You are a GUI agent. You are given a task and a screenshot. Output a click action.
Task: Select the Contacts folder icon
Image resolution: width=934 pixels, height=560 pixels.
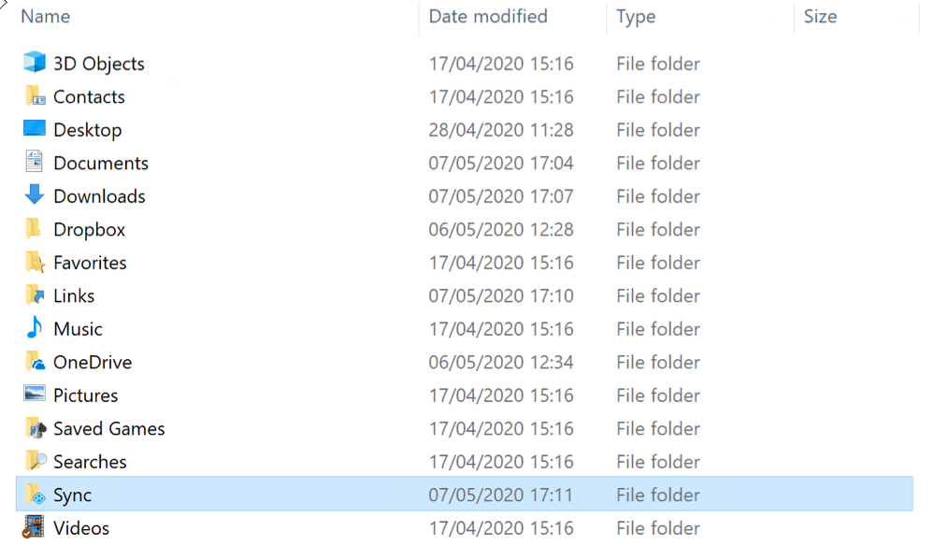(35, 96)
